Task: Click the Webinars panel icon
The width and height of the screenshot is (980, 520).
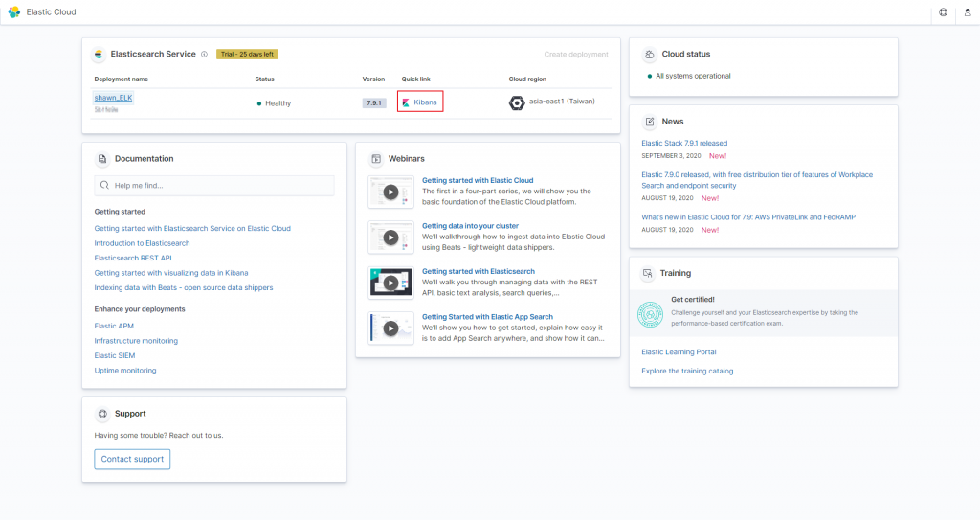Action: pos(376,159)
